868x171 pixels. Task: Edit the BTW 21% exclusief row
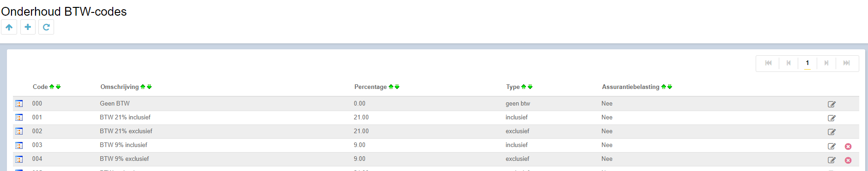[831, 132]
